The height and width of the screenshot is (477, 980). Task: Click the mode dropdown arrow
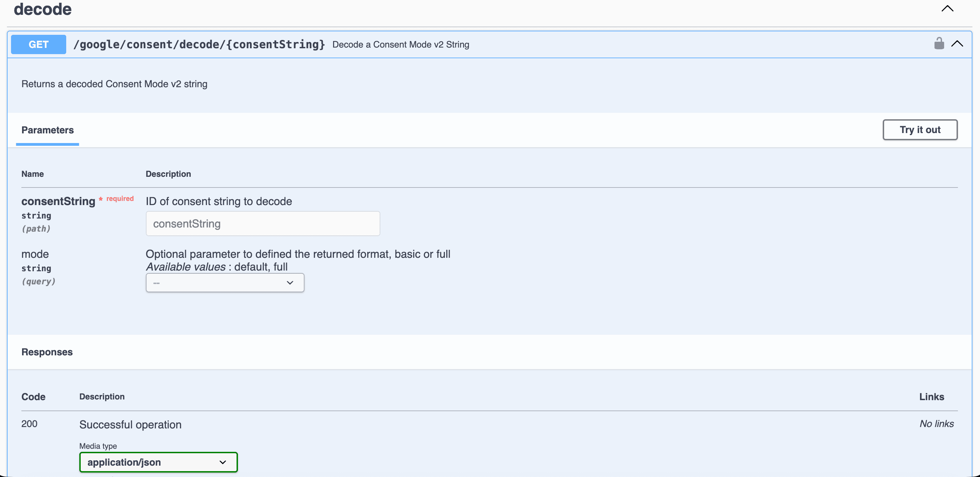pyautogui.click(x=290, y=283)
